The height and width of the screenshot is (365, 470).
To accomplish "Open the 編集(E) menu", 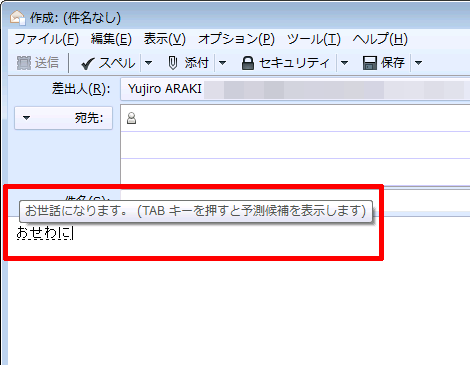I will [x=111, y=39].
